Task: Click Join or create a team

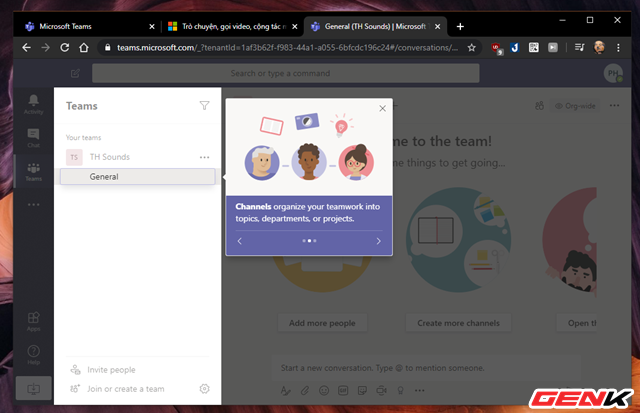Action: point(125,389)
